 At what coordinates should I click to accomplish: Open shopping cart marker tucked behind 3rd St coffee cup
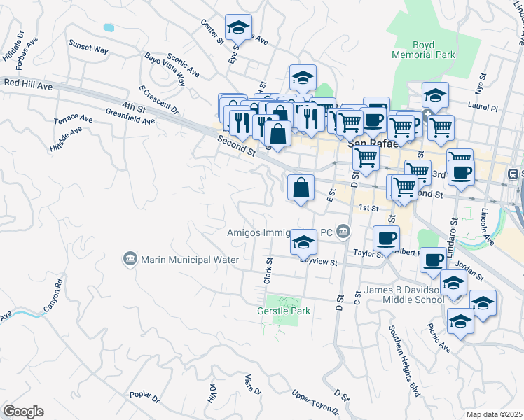(460, 155)
